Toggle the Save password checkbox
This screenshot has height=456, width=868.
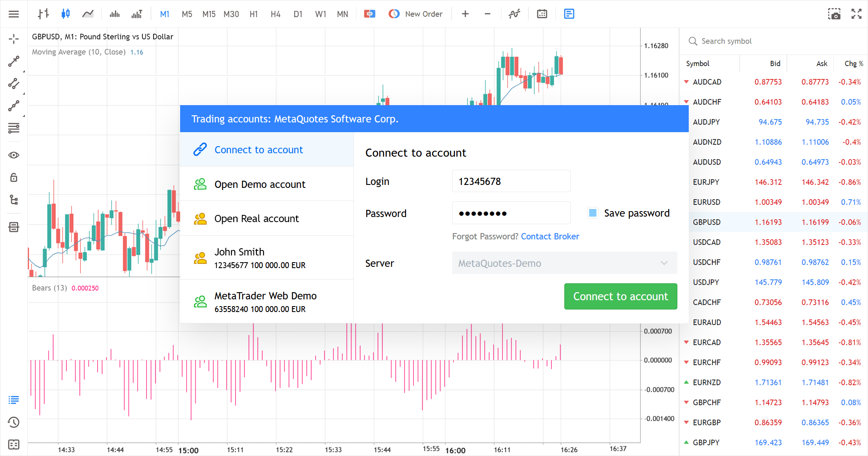[593, 213]
